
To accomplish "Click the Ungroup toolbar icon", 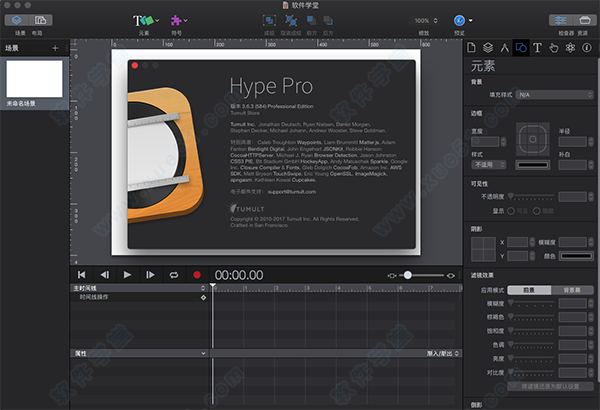I will coord(291,21).
